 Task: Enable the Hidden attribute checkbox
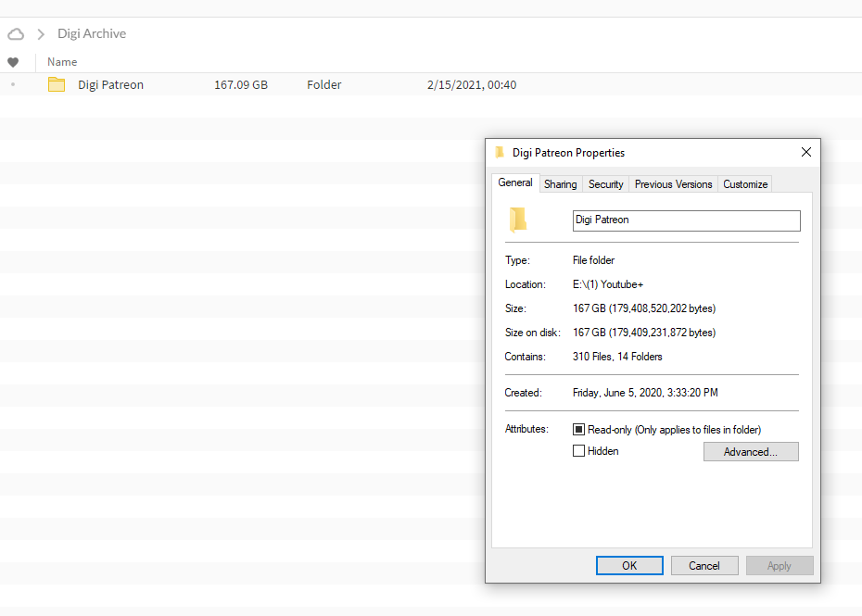pyautogui.click(x=578, y=451)
